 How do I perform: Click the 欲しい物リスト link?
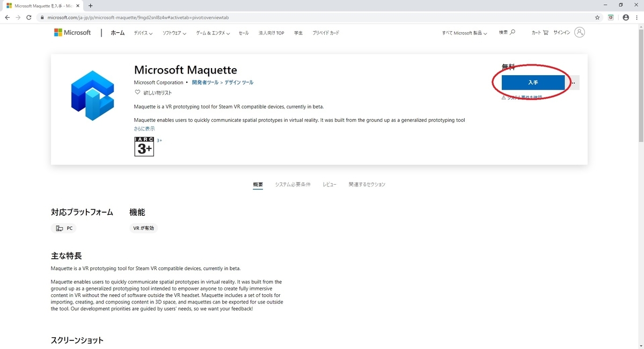point(158,93)
